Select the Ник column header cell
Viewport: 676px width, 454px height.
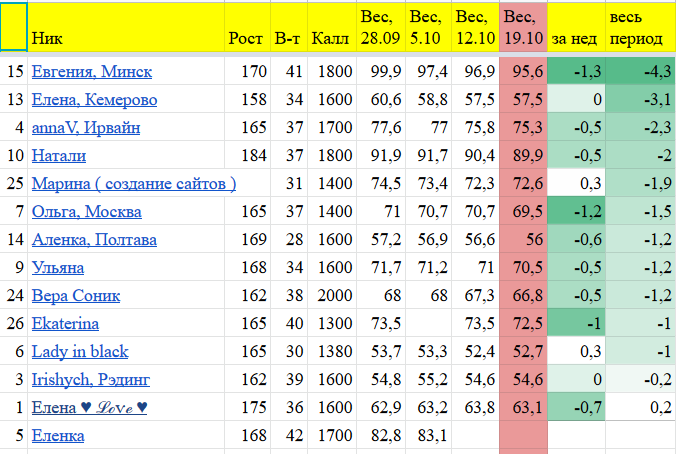(x=125, y=27)
